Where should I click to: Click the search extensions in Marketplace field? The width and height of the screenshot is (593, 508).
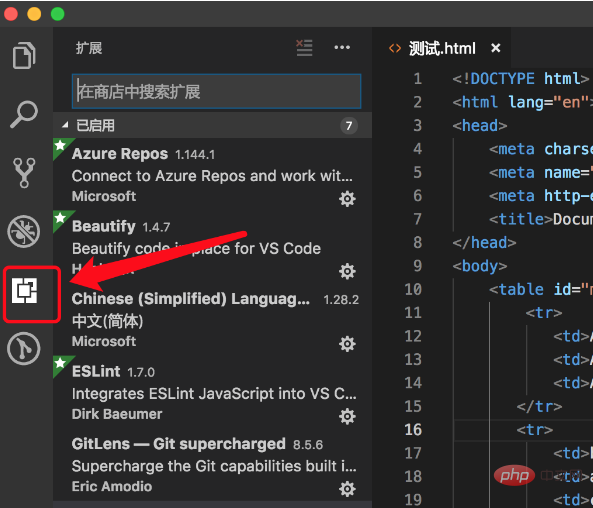(x=216, y=92)
